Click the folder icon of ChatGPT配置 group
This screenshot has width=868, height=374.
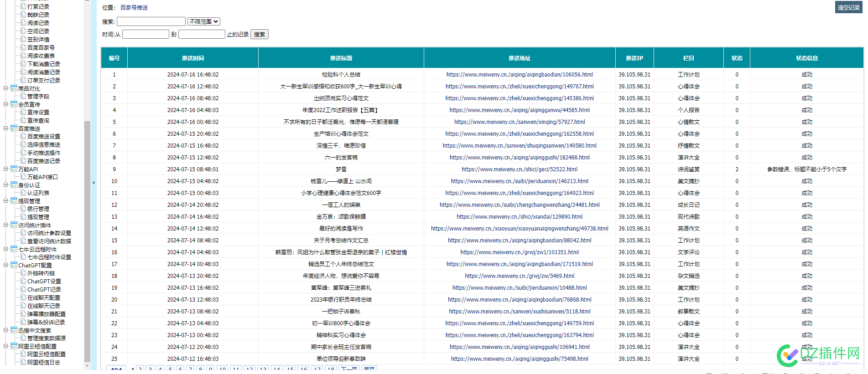[14, 265]
